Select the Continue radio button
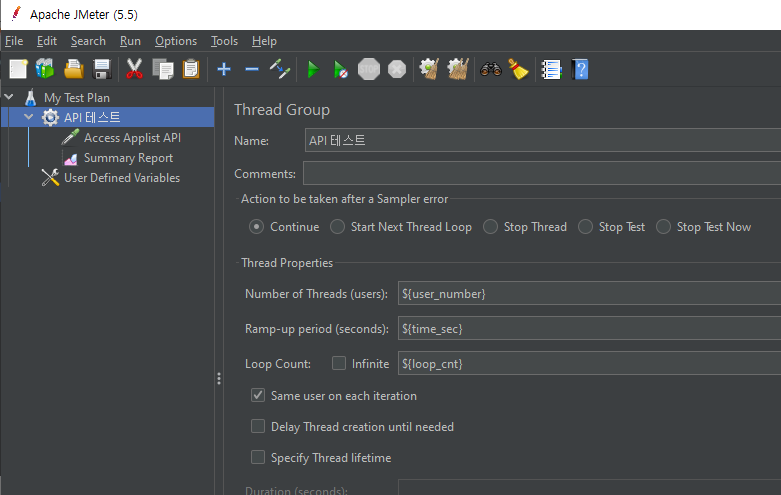Screen dimensions: 781x495 257,227
